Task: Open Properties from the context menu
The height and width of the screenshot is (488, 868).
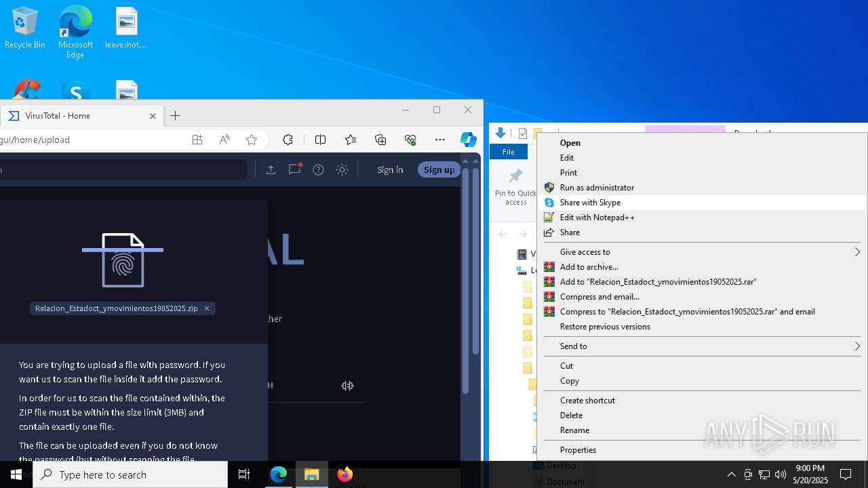Action: coord(702,449)
